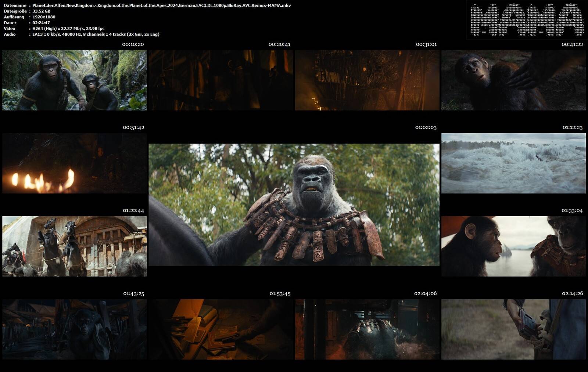This screenshot has width=588, height=372.
Task: Open the two apes facing thumbnail 01:33:04
Action: pyautogui.click(x=513, y=246)
